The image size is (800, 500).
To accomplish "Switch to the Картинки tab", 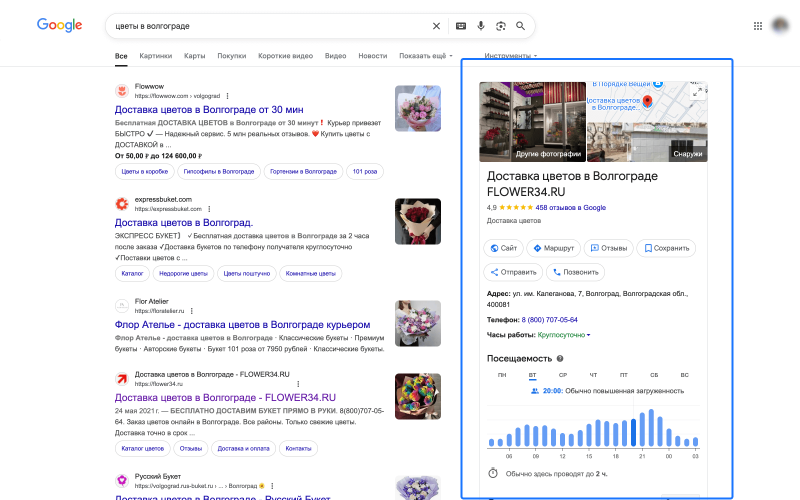I will click(x=156, y=56).
